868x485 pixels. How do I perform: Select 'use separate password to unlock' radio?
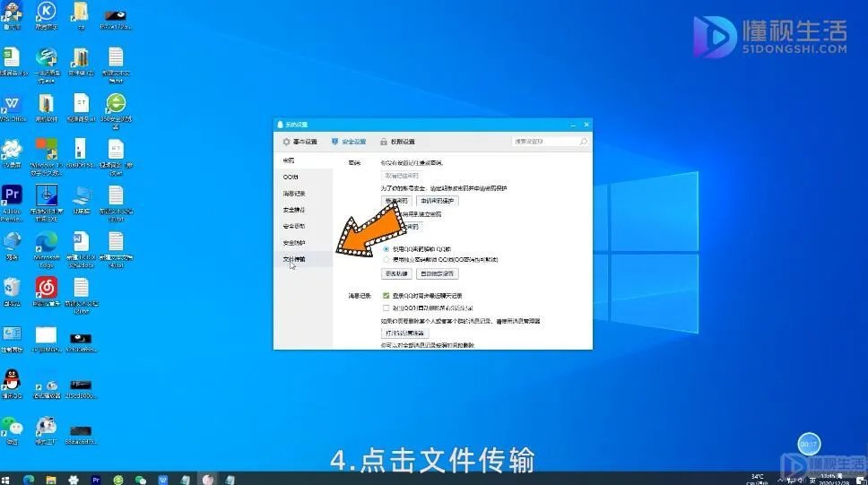386,259
